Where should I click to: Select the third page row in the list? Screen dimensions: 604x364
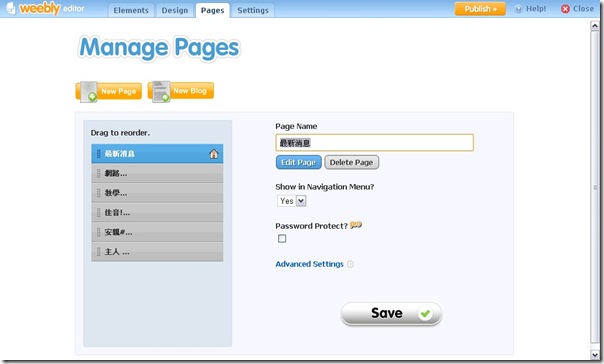[x=157, y=193]
